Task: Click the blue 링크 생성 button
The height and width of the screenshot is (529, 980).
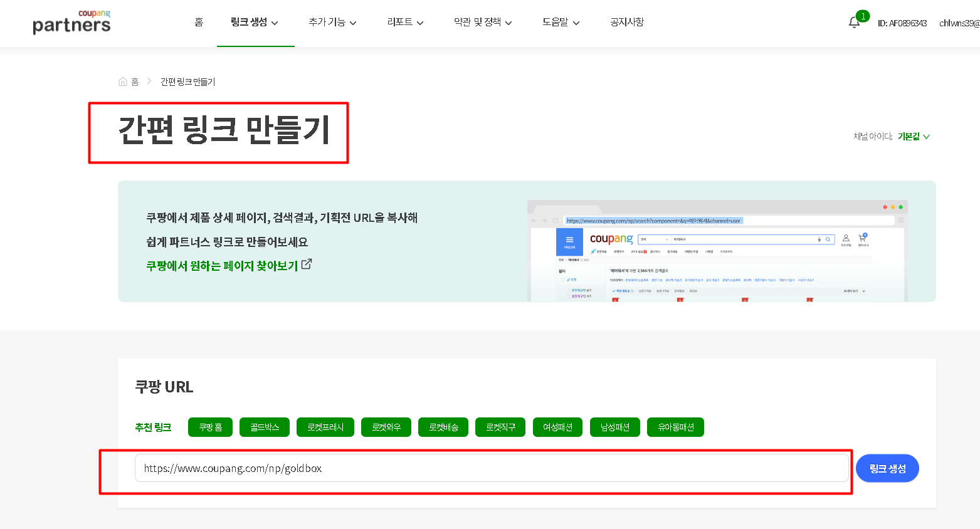Action: (887, 468)
